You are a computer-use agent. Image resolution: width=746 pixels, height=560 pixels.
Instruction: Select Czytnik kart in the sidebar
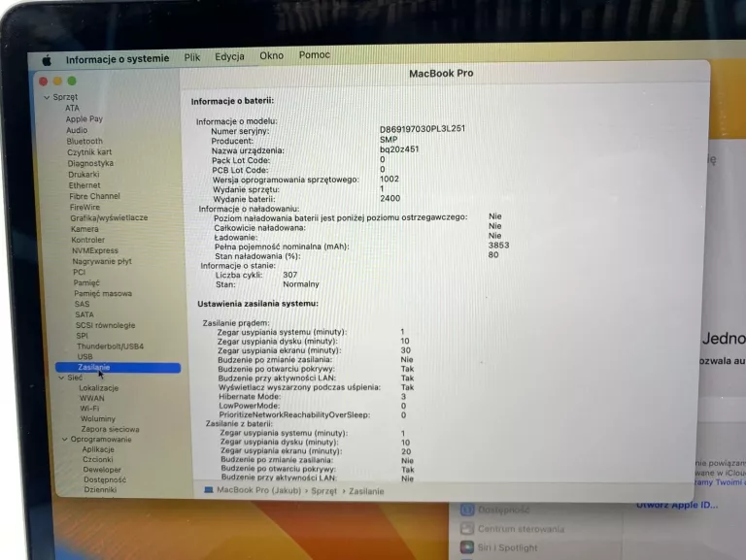tap(89, 152)
